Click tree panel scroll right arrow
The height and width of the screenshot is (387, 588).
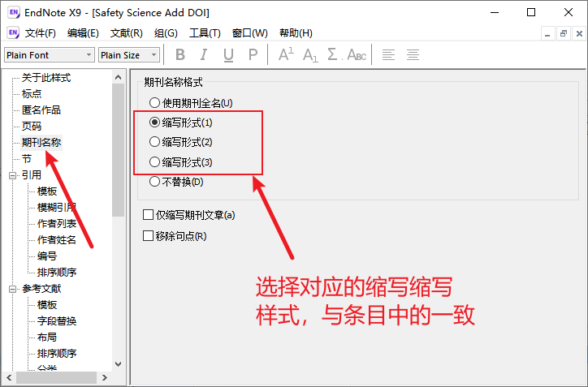pos(105,377)
